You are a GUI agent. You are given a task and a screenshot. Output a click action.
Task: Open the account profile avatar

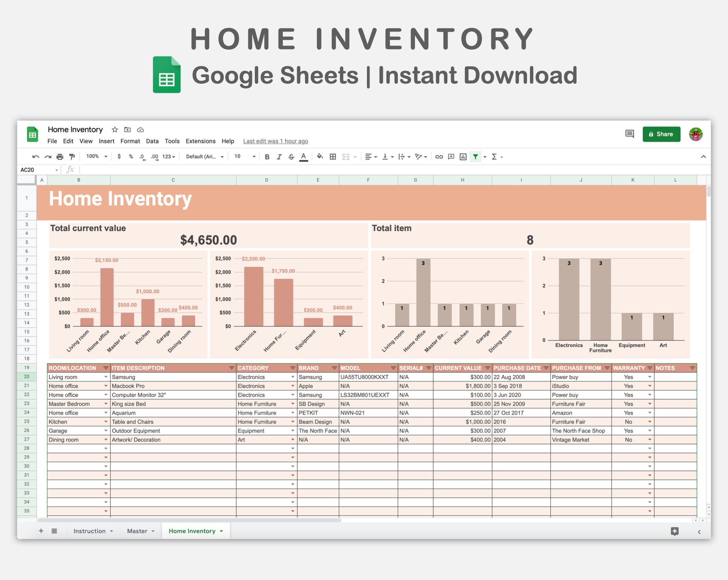point(696,134)
